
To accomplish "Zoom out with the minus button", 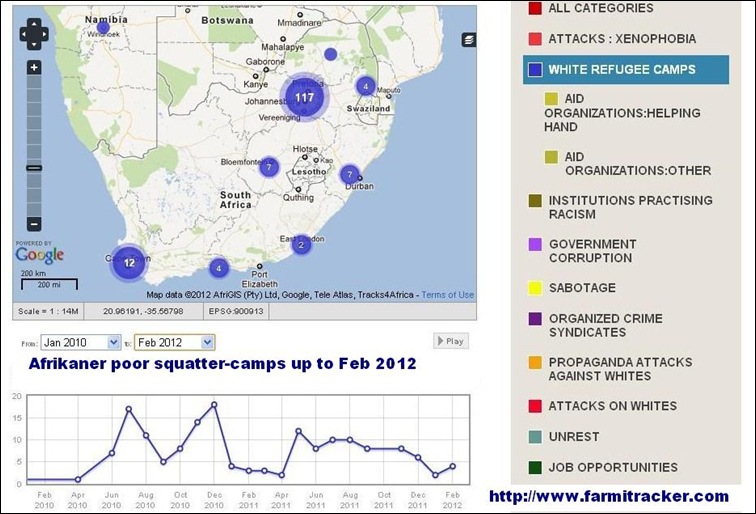I will 34,224.
